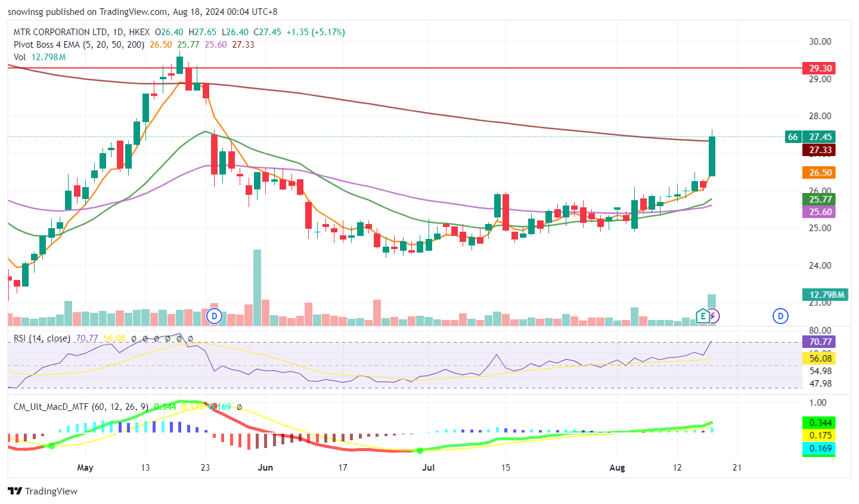Click the 66 countdown label beside last price

click(x=793, y=136)
